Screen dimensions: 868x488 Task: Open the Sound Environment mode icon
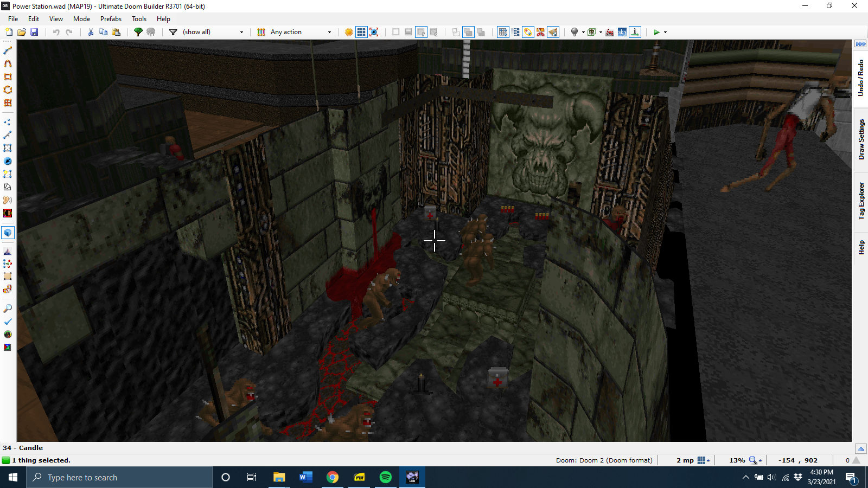point(8,213)
